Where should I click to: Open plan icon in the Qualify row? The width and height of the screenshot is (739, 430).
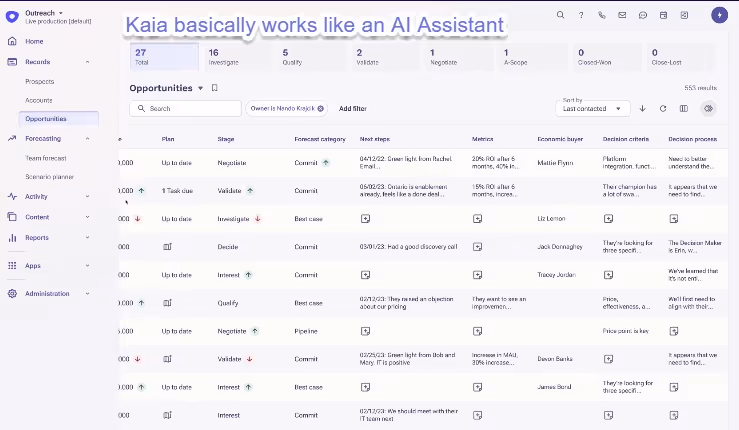(x=167, y=303)
